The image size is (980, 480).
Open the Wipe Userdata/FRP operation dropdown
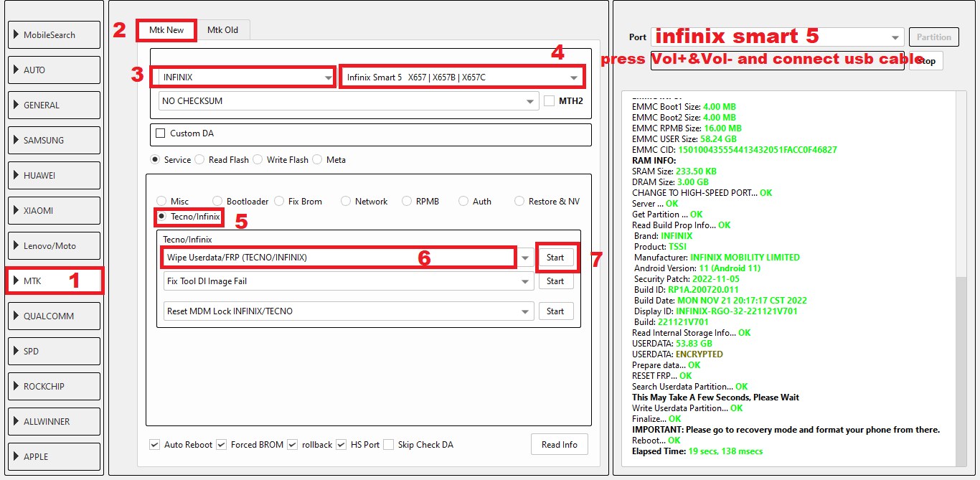tap(349, 258)
